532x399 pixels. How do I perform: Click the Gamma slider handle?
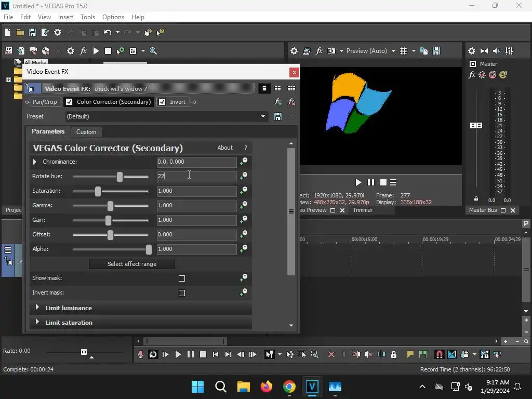point(110,206)
